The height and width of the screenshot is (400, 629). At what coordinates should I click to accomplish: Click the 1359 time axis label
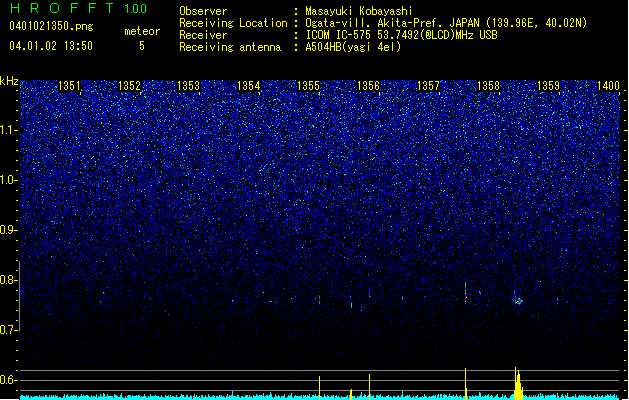pos(548,86)
